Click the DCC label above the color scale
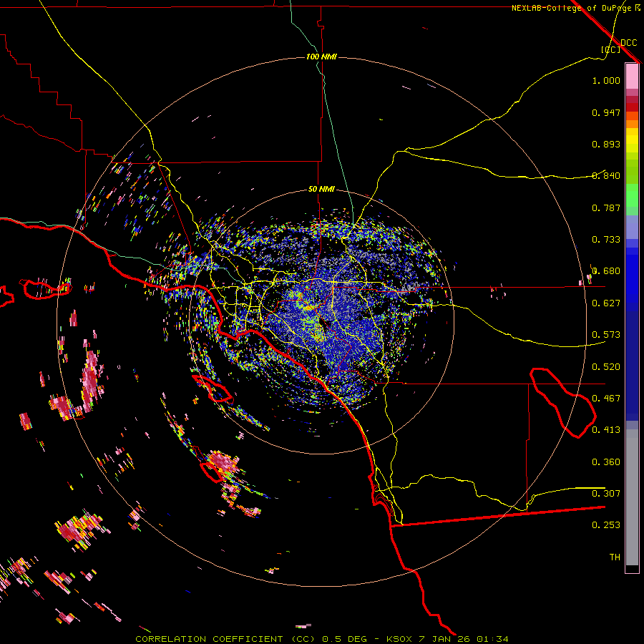This screenshot has height=644, width=644. [628, 43]
